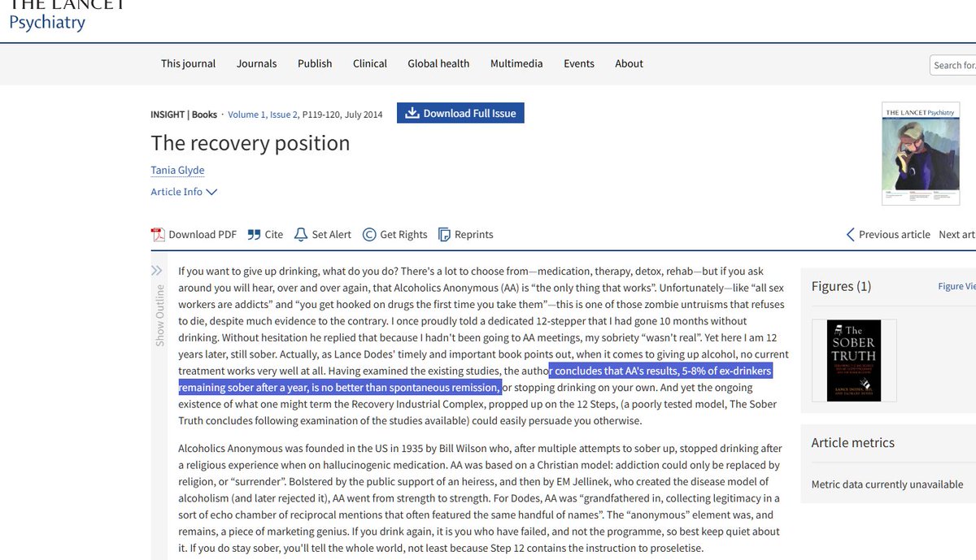Click the article title The recovery position
The image size is (976, 560).
click(251, 143)
